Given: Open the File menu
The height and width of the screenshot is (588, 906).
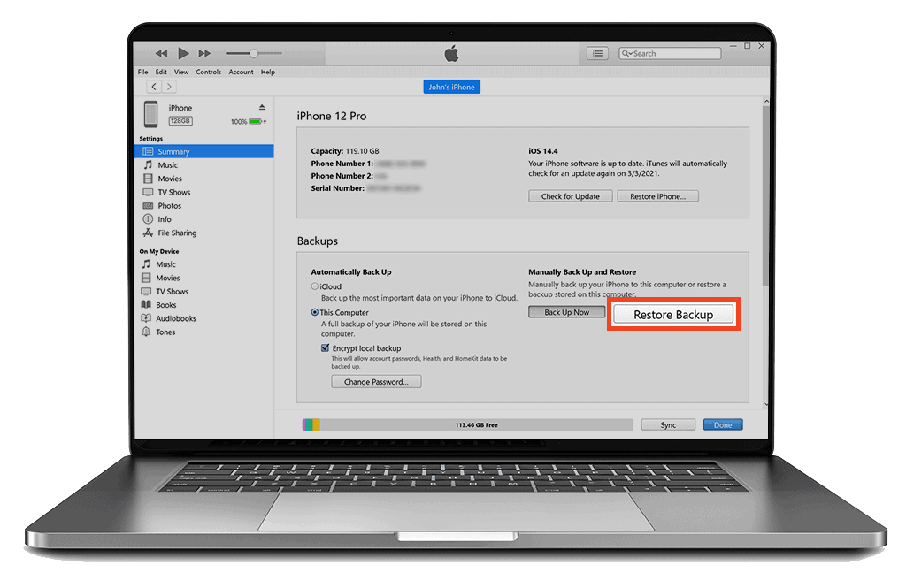Looking at the screenshot, I should click(142, 73).
